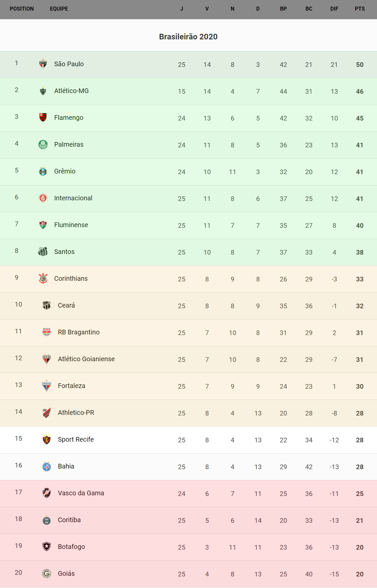Click the Botafogo club crest
The width and height of the screenshot is (377, 588).
click(47, 547)
